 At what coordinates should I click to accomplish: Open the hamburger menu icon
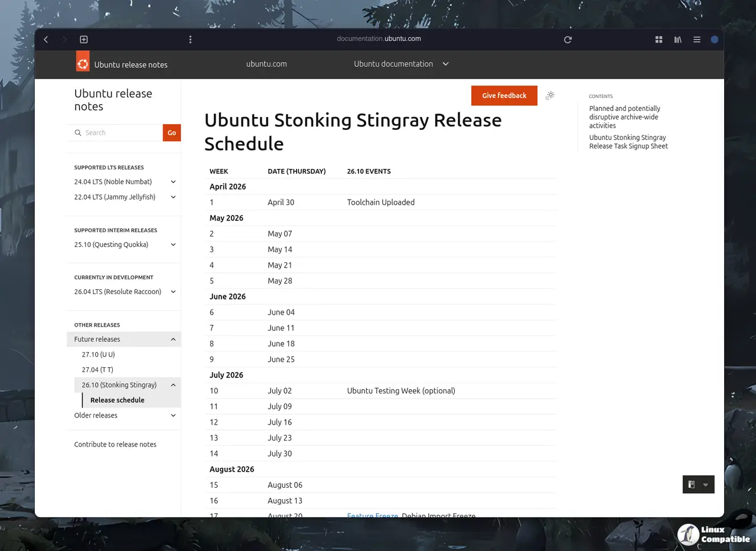697,40
